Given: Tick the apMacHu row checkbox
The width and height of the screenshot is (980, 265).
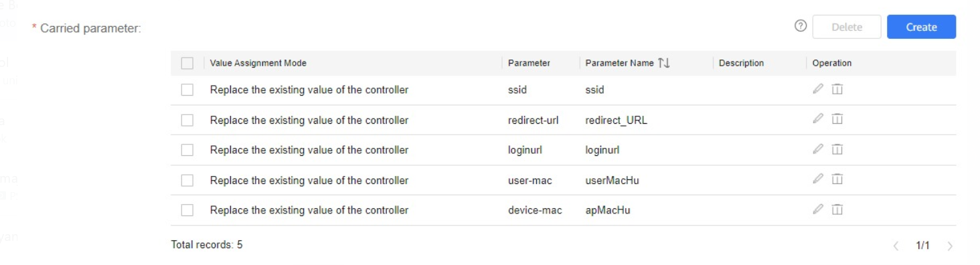Looking at the screenshot, I should (x=187, y=210).
